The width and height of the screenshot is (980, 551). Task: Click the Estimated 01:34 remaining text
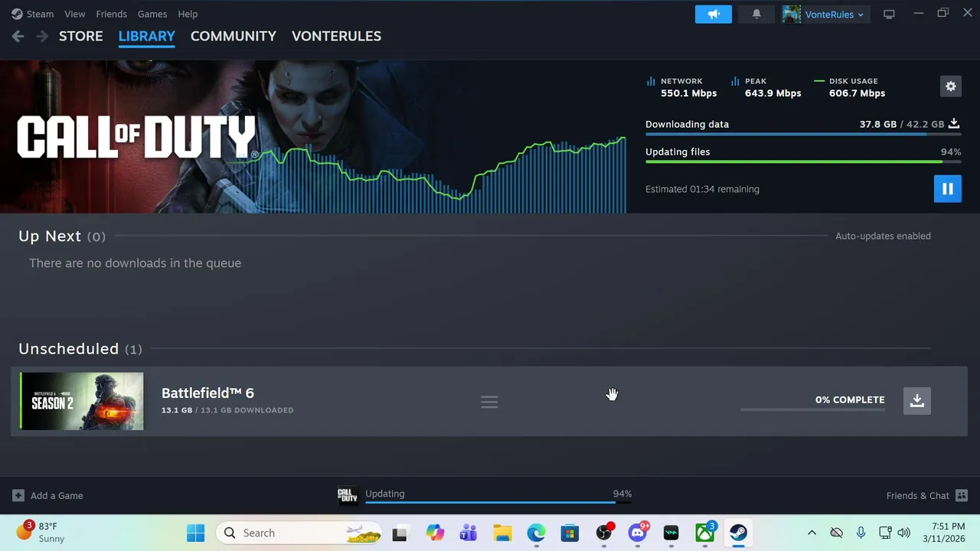point(702,189)
